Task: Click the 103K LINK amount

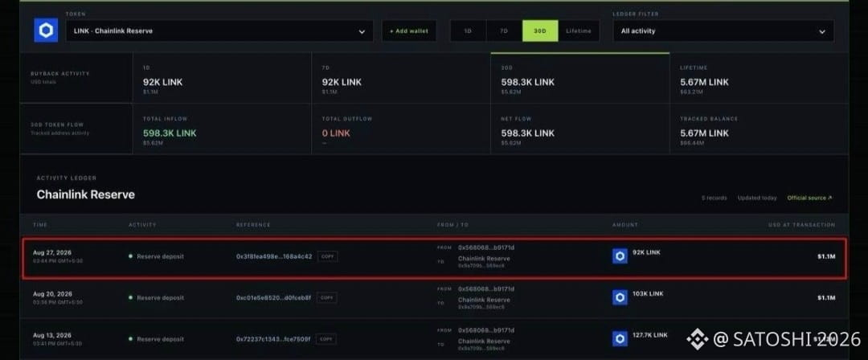Action: pyautogui.click(x=648, y=293)
